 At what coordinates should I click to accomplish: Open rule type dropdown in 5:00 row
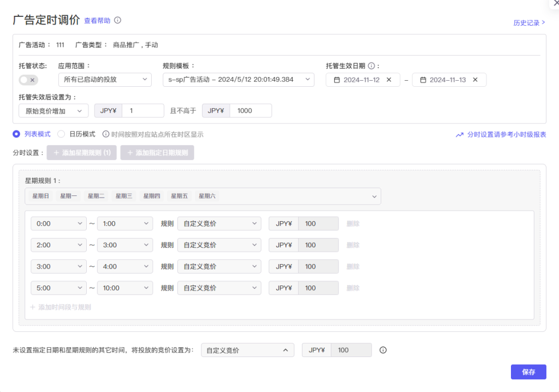(219, 288)
